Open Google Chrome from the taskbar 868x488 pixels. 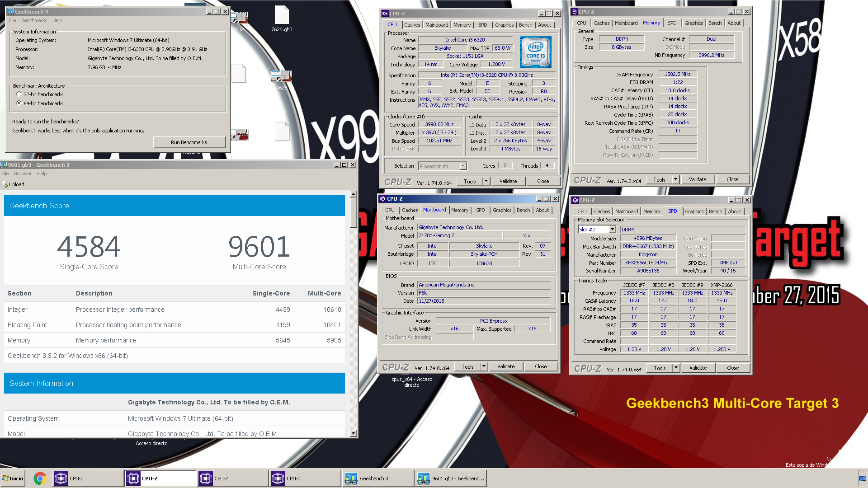[40, 479]
